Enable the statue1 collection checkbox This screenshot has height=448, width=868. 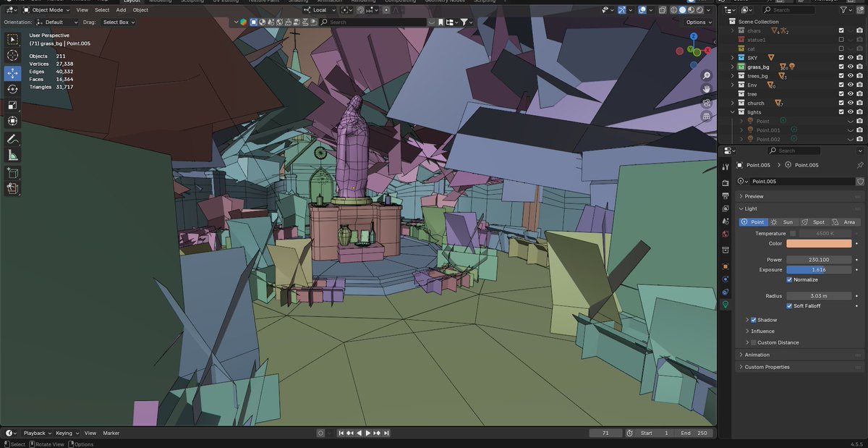tap(841, 40)
